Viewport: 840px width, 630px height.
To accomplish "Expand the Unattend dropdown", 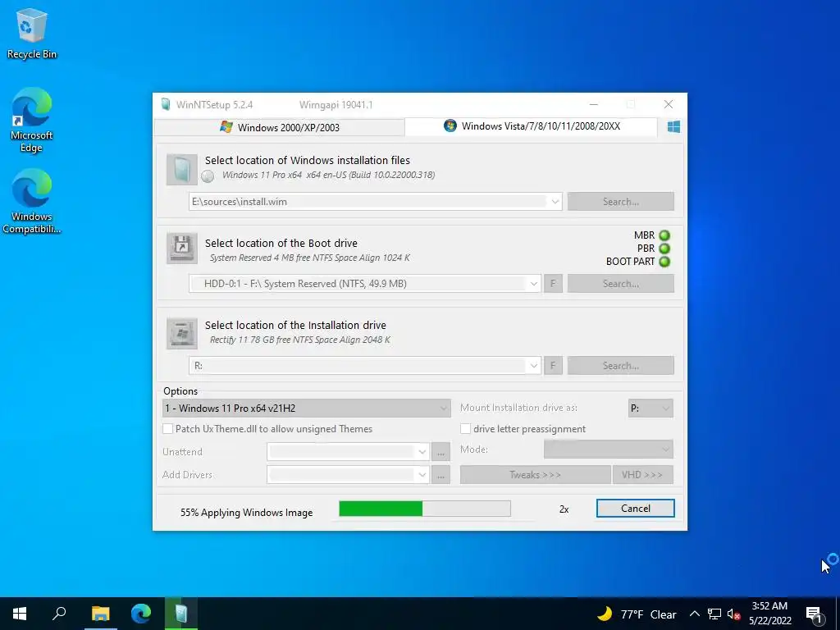I will point(422,452).
